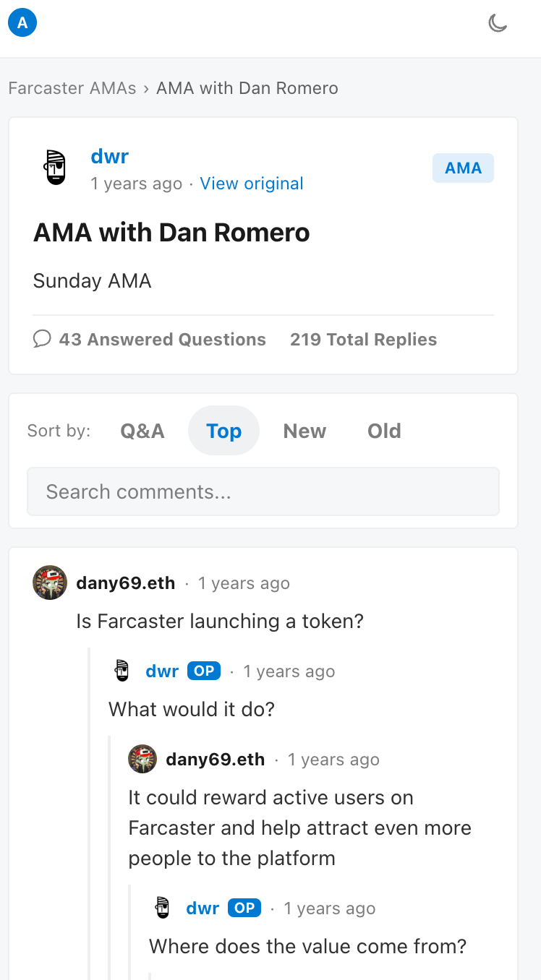This screenshot has width=541, height=980.
Task: Click the OP badge on dwr's first reply
Action: click(204, 671)
